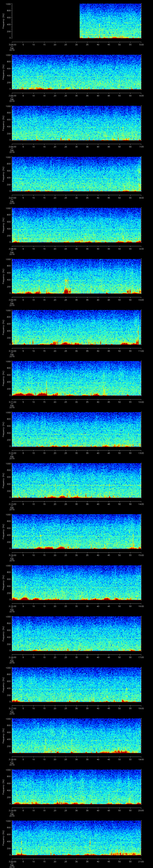Click the '14:00' end time label
The height and width of the screenshot is (868, 153).
coord(141,504)
